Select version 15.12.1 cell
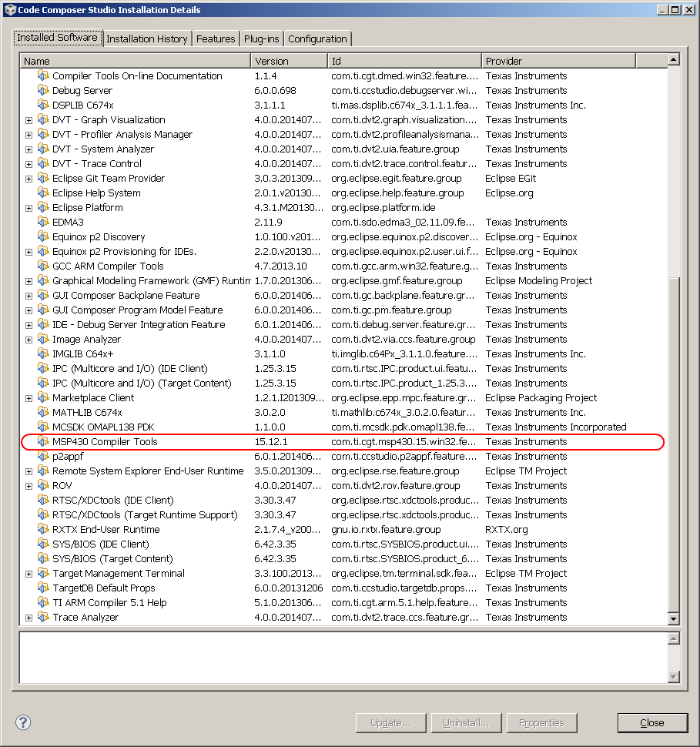This screenshot has height=747, width=700. coord(270,441)
